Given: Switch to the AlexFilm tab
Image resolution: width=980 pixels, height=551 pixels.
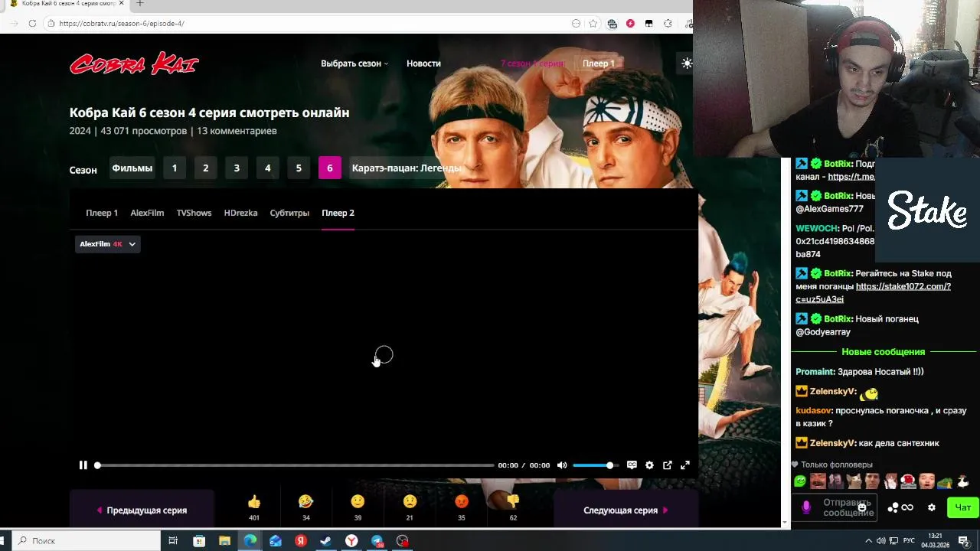Looking at the screenshot, I should (147, 213).
